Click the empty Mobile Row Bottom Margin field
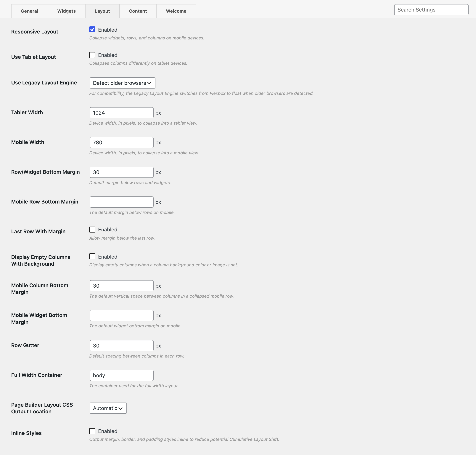Image resolution: width=476 pixels, height=455 pixels. [x=121, y=202]
